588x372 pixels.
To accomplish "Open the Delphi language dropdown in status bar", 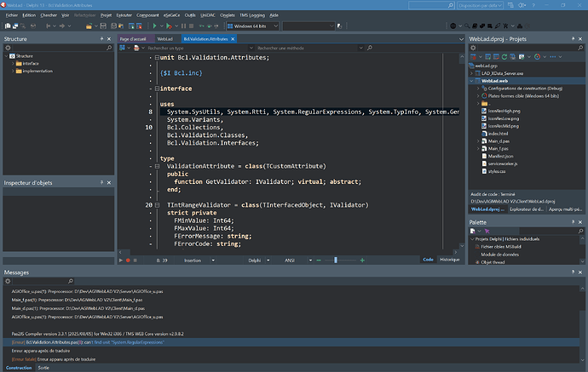I will coord(268,260).
